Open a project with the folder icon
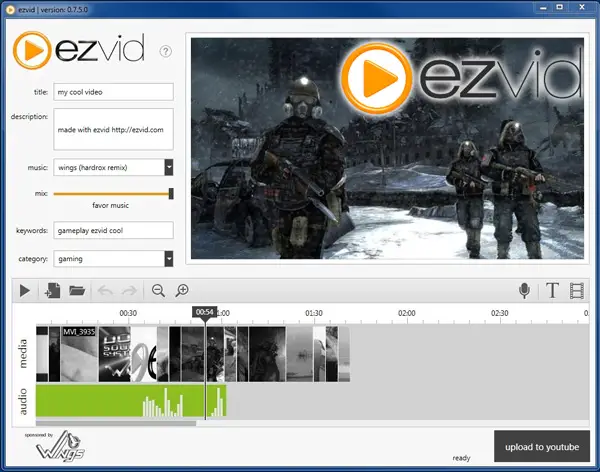This screenshot has height=472, width=600. click(x=77, y=291)
